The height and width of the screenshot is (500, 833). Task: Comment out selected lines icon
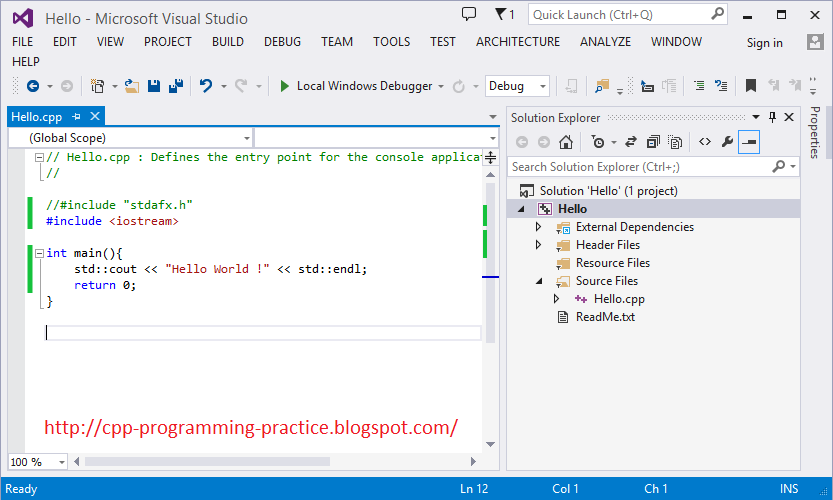pyautogui.click(x=699, y=86)
